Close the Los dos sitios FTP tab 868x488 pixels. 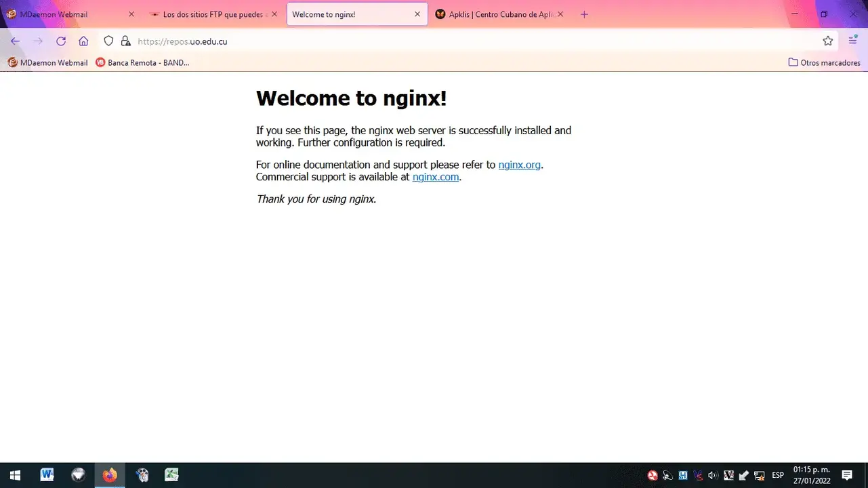274,14
